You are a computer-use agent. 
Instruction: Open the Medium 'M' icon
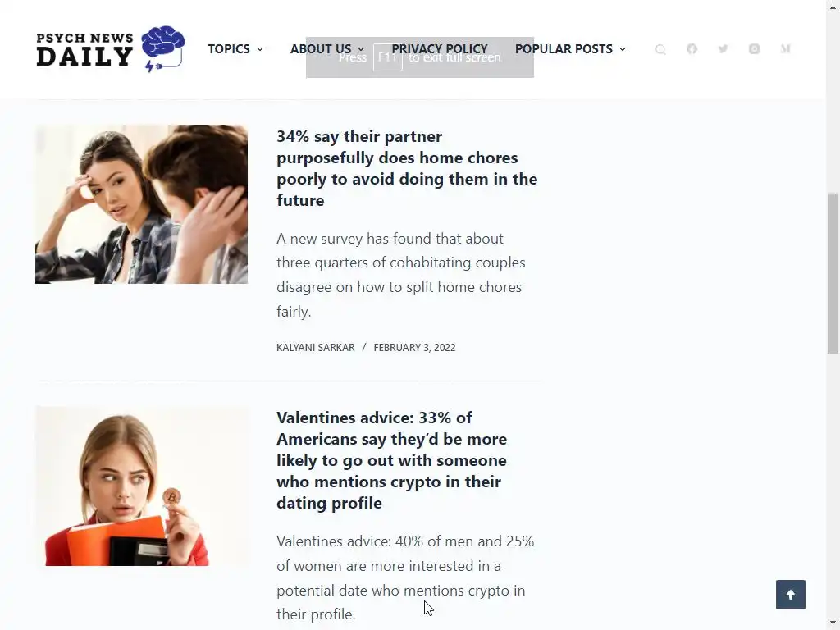tap(785, 48)
